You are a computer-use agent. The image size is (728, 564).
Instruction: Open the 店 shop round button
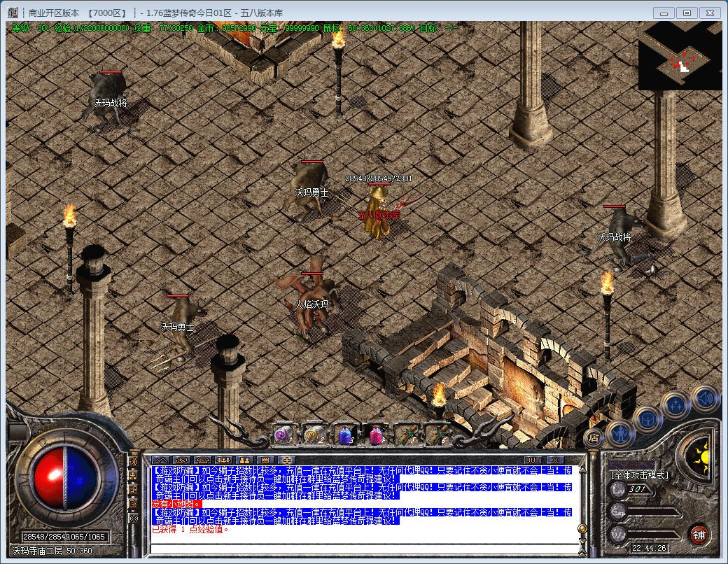(x=594, y=437)
